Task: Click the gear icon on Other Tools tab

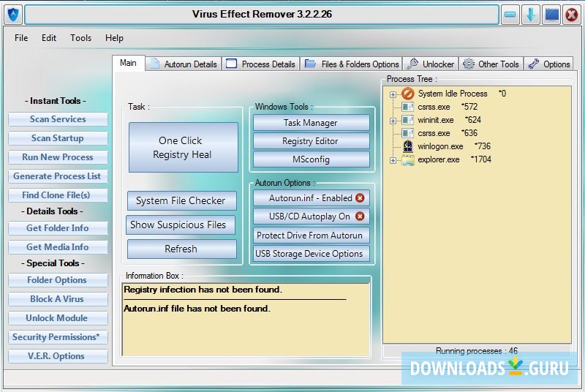Action: click(x=469, y=64)
